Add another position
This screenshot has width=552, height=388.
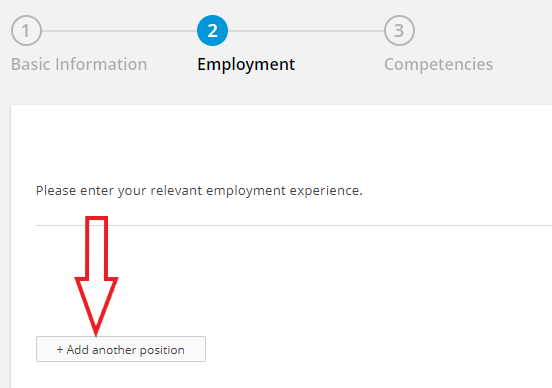pyautogui.click(x=121, y=349)
